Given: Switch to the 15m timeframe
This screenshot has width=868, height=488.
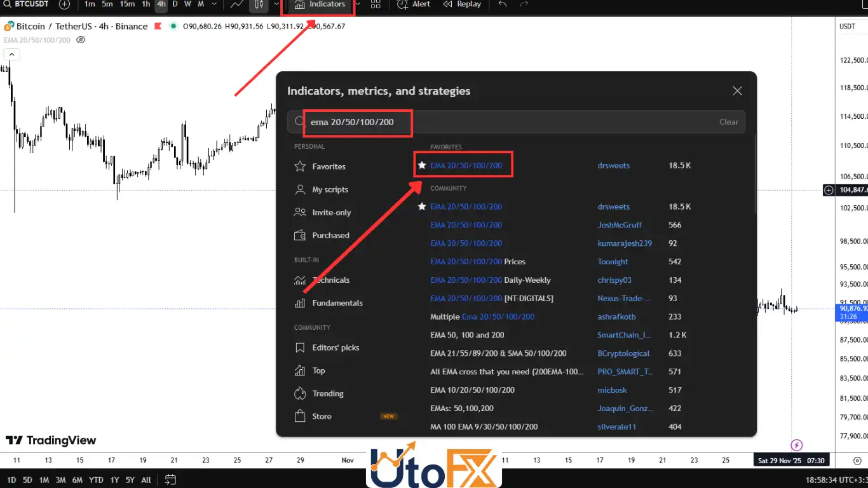Looking at the screenshot, I should pyautogui.click(x=127, y=4).
